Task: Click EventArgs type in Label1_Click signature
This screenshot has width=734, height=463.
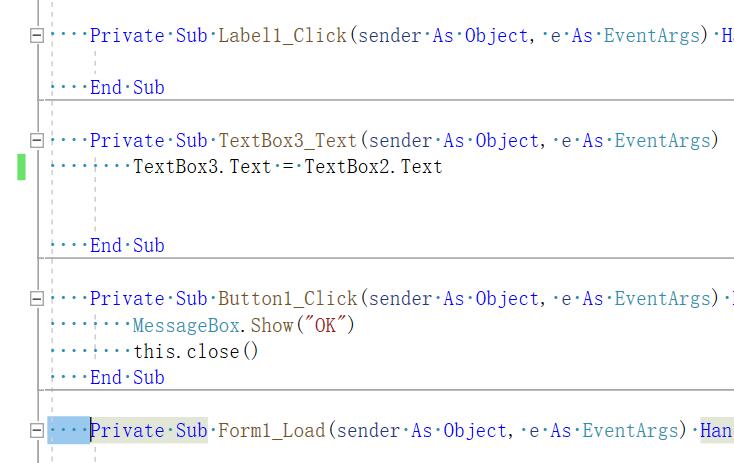Action: tap(652, 36)
